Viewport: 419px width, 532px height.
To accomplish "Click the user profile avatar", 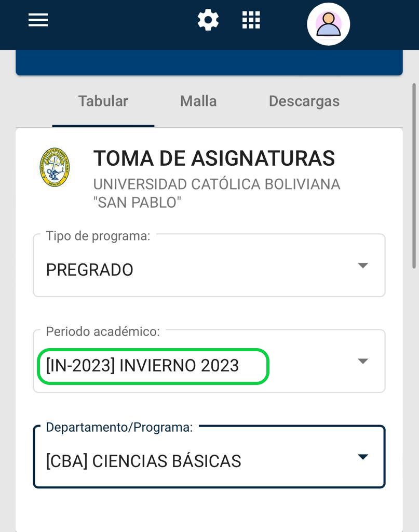I will [x=328, y=24].
